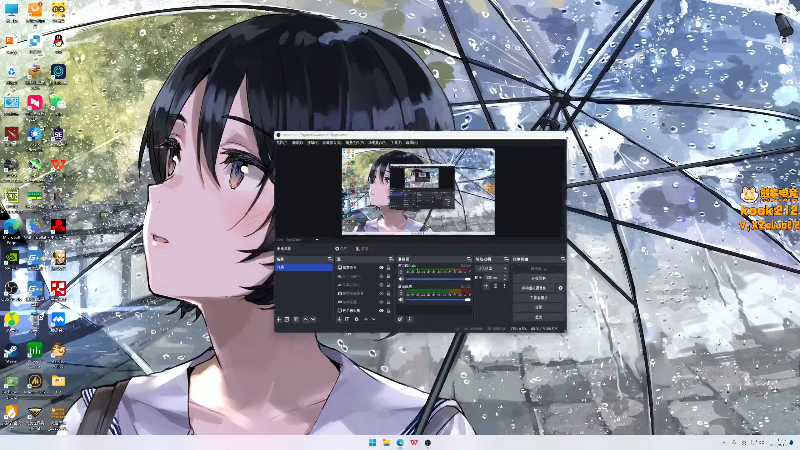Image resolution: width=800 pixels, height=450 pixels.
Task: Open advanced audio properties gear in mixer
Action: (400, 319)
